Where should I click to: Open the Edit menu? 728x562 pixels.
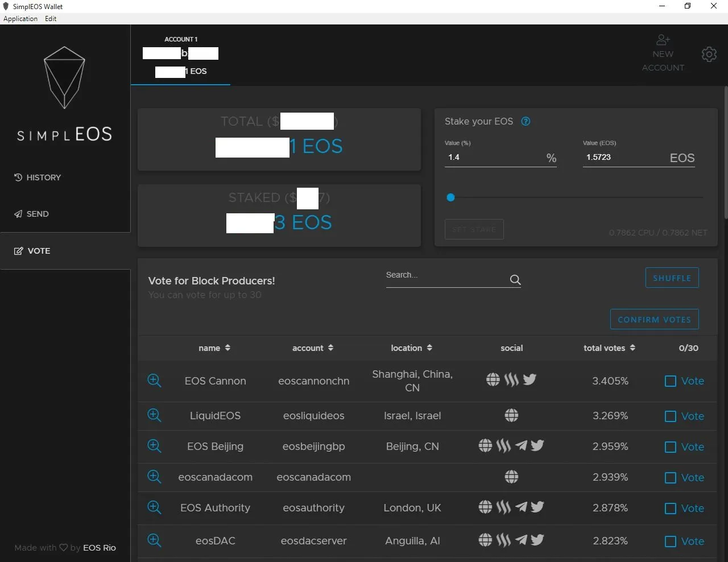tap(51, 19)
